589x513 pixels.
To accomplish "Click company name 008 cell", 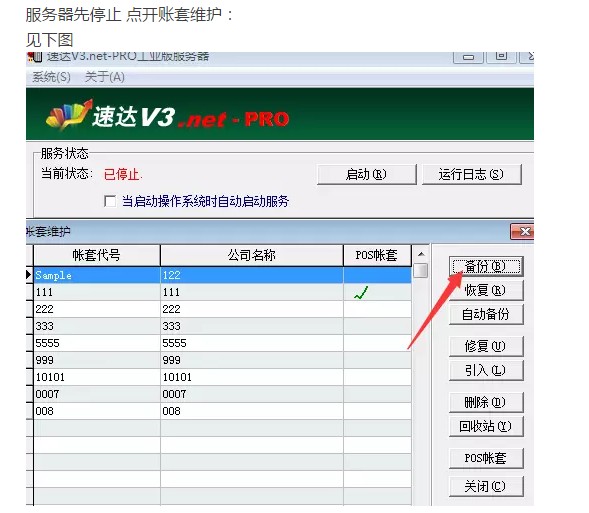I will click(x=252, y=411).
